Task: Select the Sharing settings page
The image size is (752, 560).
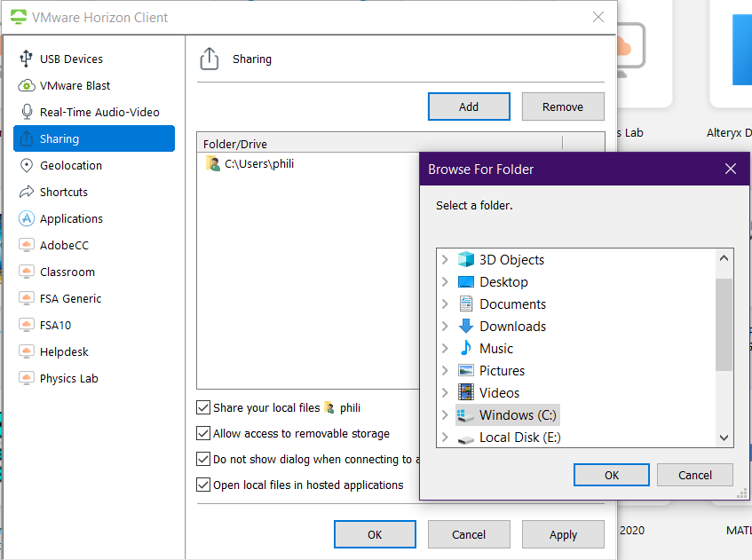Action: tap(94, 138)
